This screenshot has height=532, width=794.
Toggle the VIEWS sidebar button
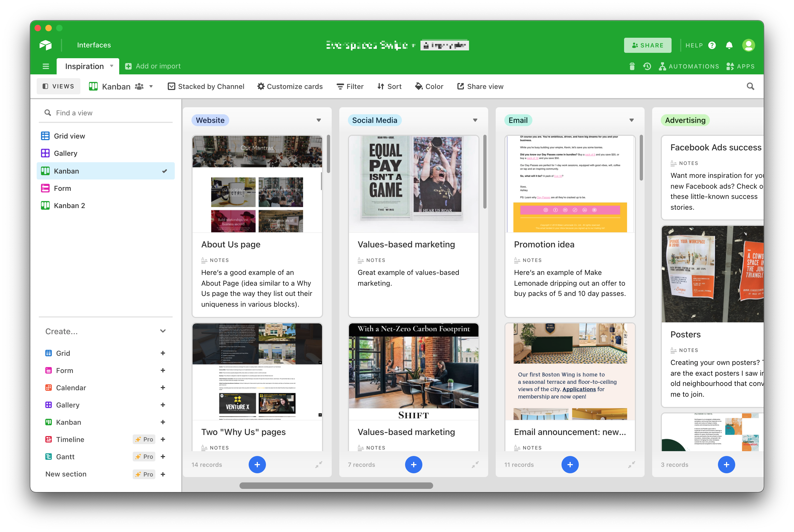(58, 86)
